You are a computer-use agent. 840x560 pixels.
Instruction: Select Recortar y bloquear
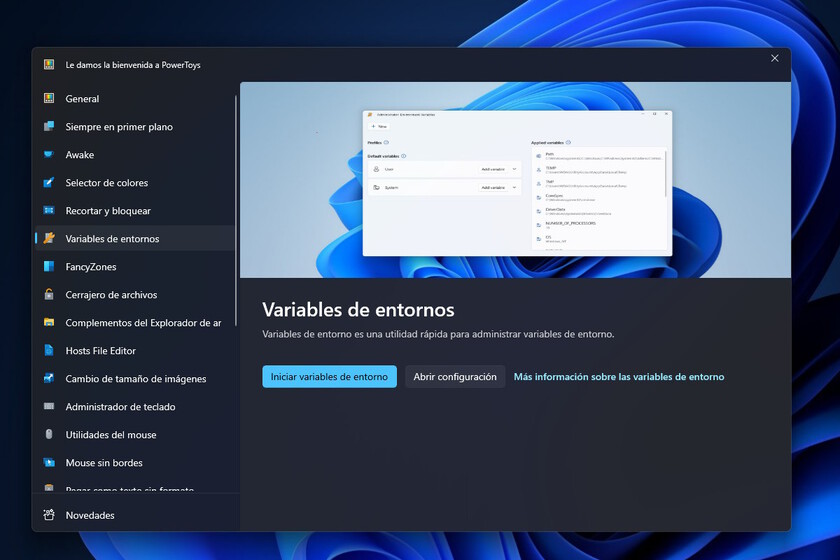[134, 211]
